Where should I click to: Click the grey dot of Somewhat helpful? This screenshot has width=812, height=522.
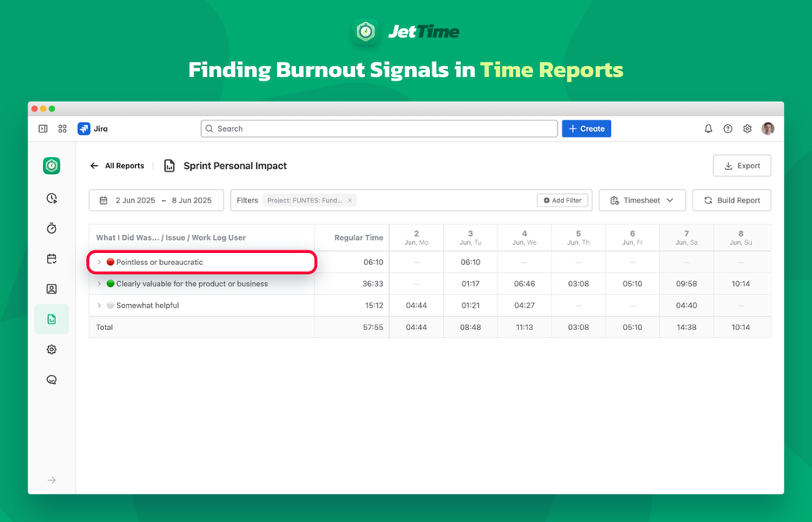[111, 306]
